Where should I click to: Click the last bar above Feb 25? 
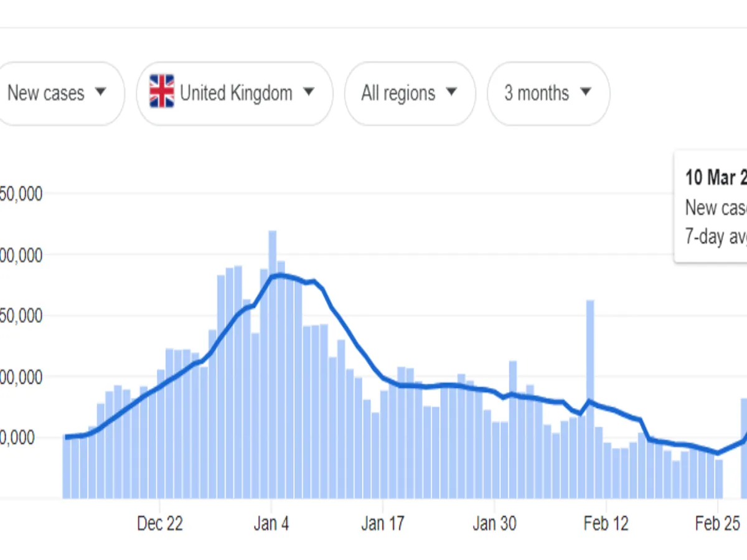coord(719,478)
